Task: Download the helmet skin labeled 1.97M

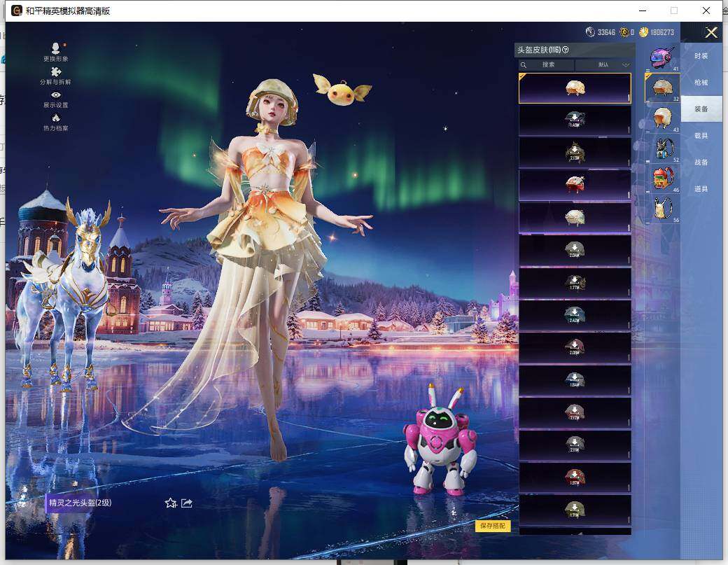Action: click(575, 477)
